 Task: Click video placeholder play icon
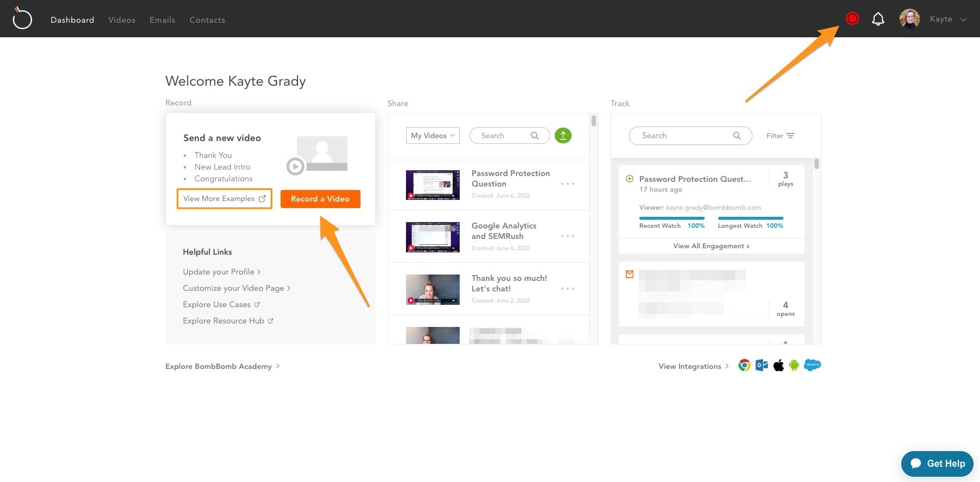(x=295, y=167)
